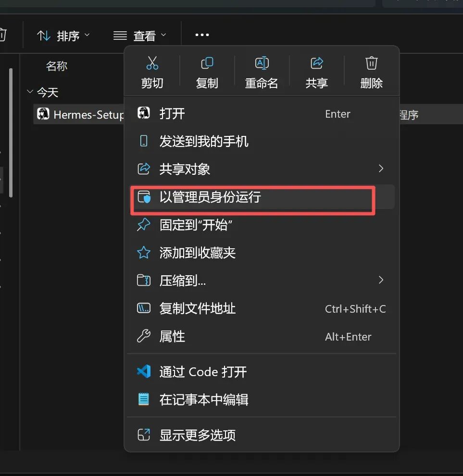Viewport: 463px width, 476px height.
Task: Click the zip folder icon beside 压缩到
Action: [x=144, y=280]
